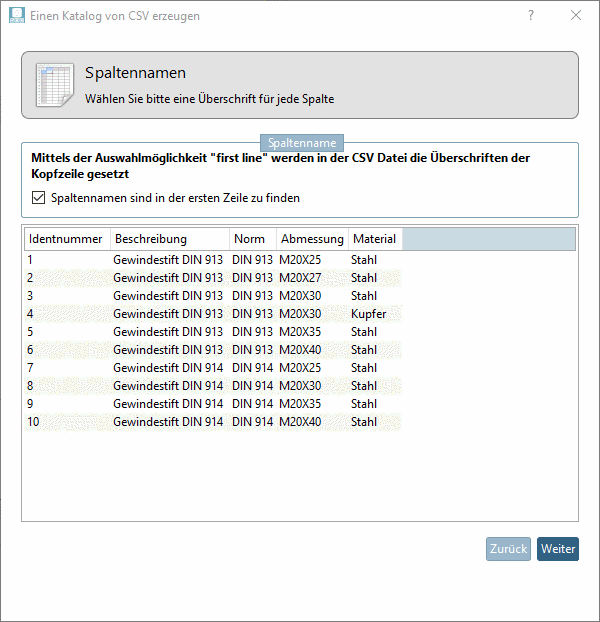600x622 pixels.
Task: Close the CSV catalog dialog
Action: (576, 15)
